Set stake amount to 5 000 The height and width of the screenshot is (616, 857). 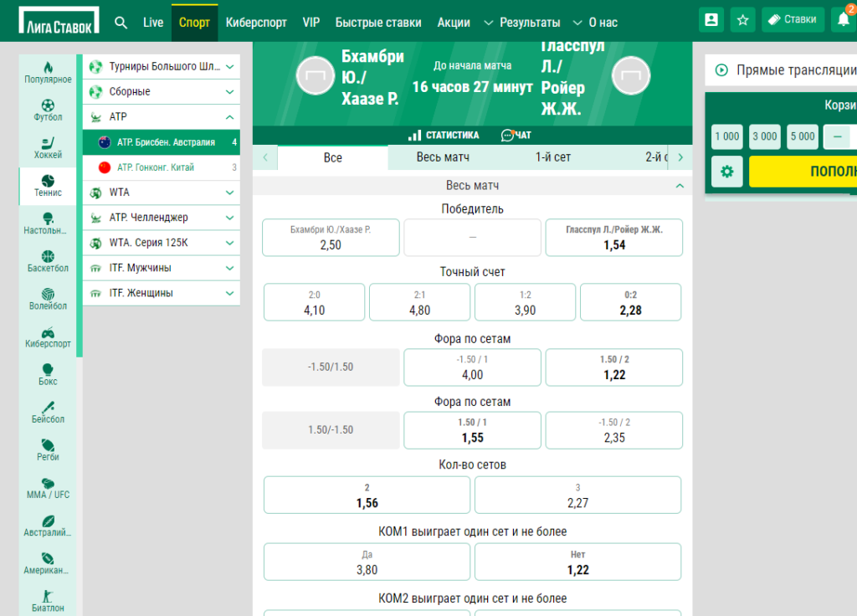pyautogui.click(x=803, y=136)
